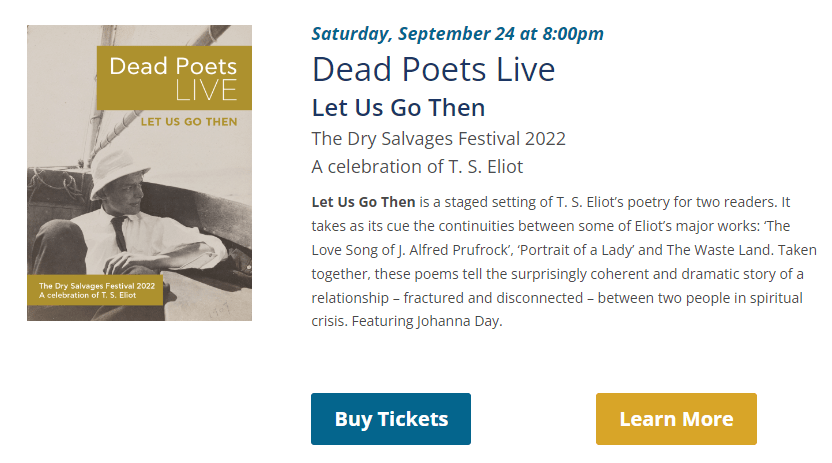Click the Dead Poets Live event title

coord(433,70)
